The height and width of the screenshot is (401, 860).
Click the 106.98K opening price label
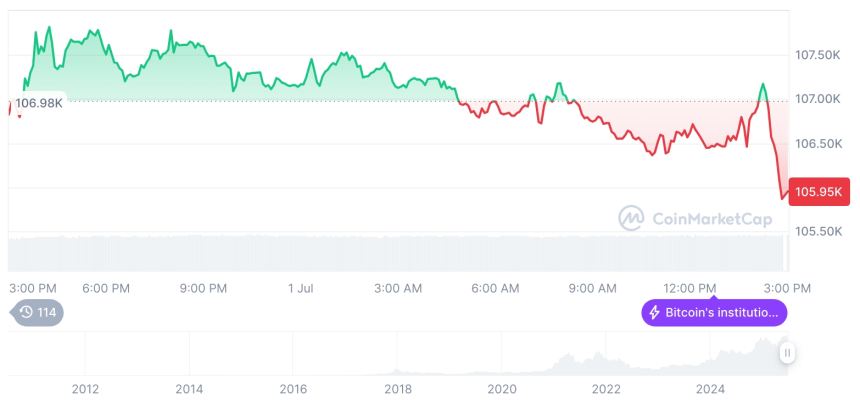[39, 102]
